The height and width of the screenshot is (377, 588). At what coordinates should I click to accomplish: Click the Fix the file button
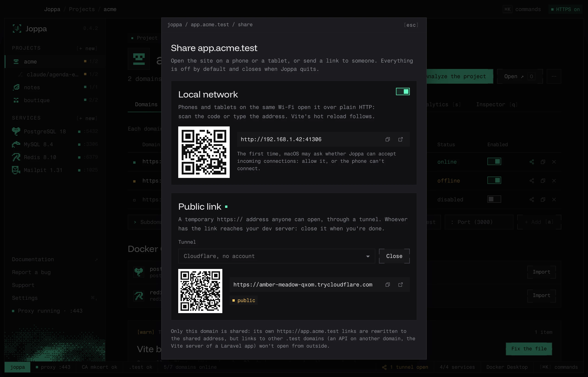click(529, 349)
